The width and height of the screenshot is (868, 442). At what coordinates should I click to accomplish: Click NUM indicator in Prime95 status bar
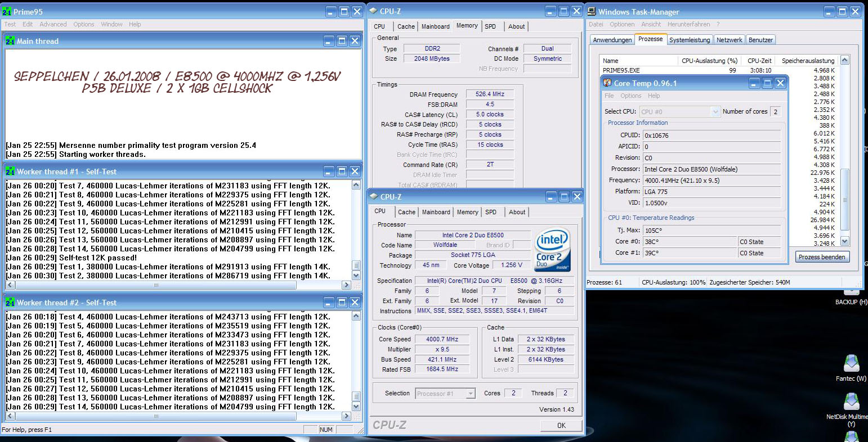(x=325, y=430)
